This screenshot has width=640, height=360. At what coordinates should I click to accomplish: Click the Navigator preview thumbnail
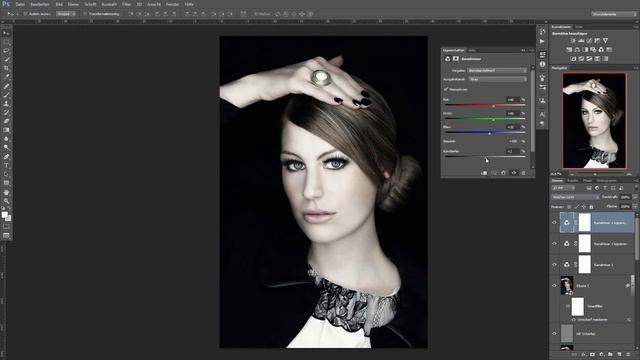[x=594, y=121]
